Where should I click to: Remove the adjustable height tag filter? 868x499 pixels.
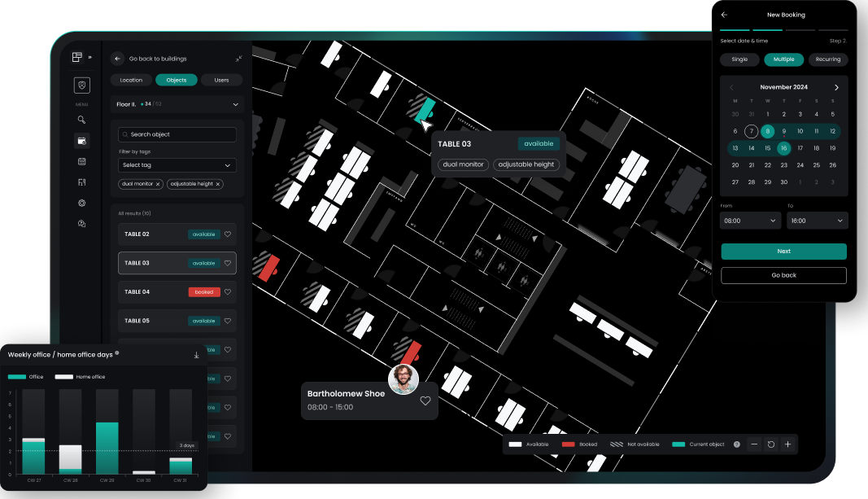click(x=217, y=184)
